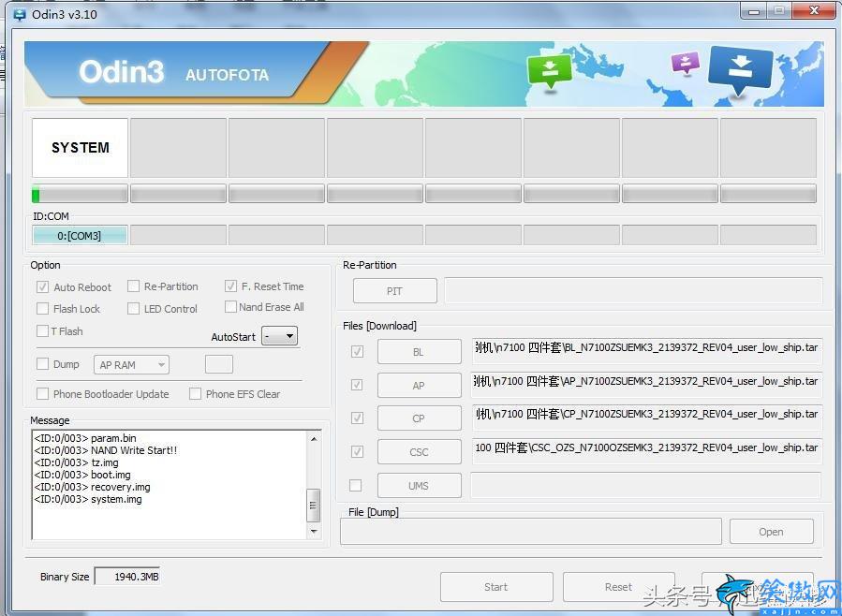Click the Reset button
Image resolution: width=842 pixels, height=616 pixels.
618,587
